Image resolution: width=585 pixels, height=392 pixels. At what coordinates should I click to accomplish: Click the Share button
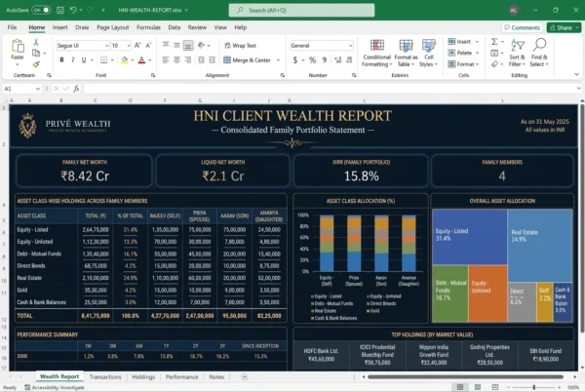564,27
